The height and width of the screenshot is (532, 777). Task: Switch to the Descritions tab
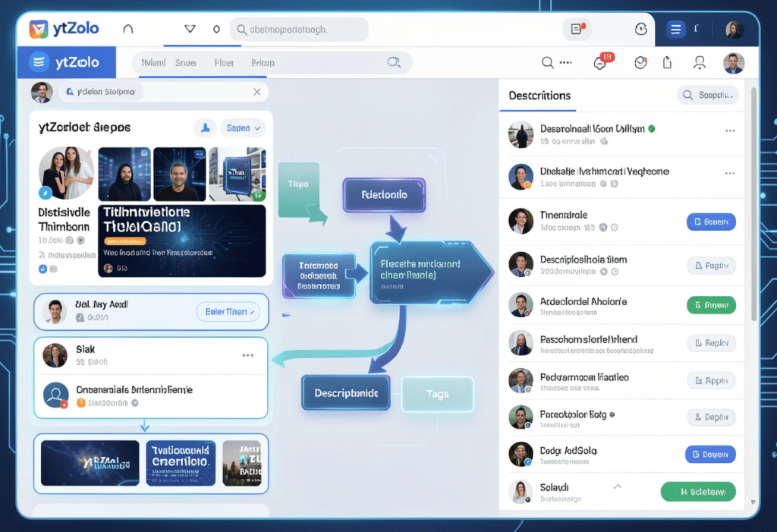[539, 96]
